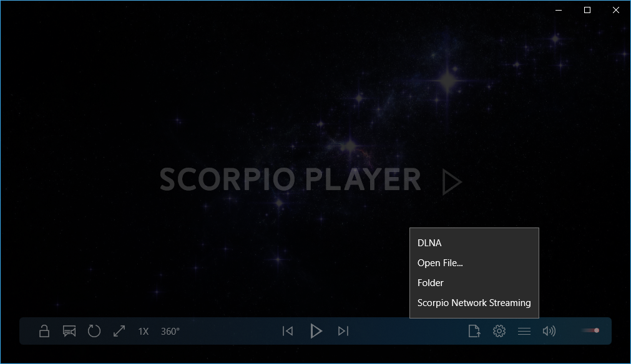Viewport: 631px width, 364px height.
Task: Click the lock icon in control bar
Action: tap(44, 331)
